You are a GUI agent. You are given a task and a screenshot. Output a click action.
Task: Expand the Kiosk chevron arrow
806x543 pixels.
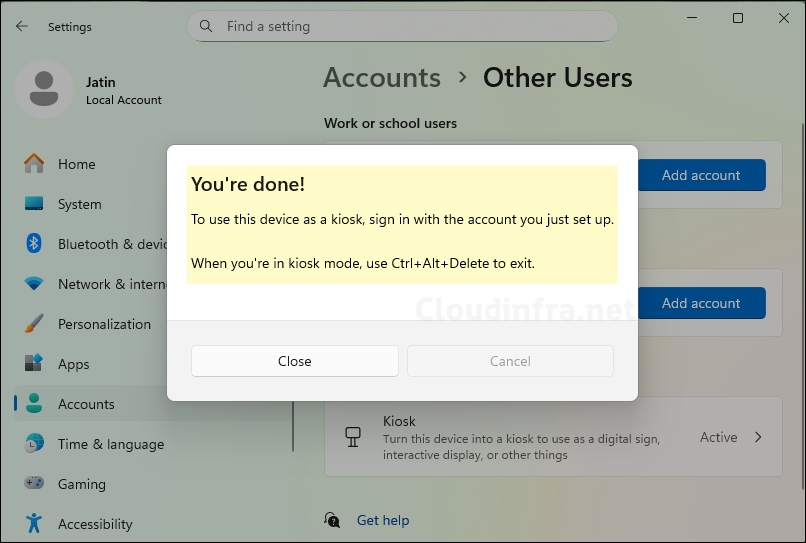[758, 437]
